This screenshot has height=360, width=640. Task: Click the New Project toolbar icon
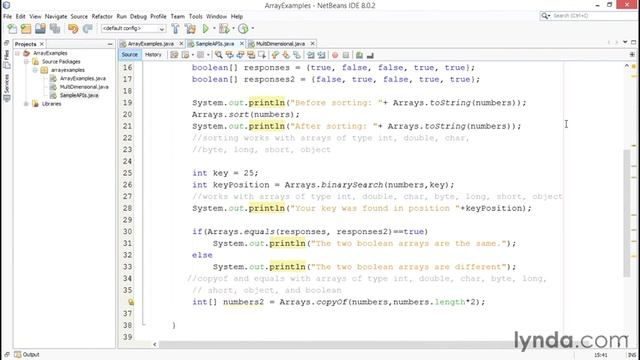26,29
